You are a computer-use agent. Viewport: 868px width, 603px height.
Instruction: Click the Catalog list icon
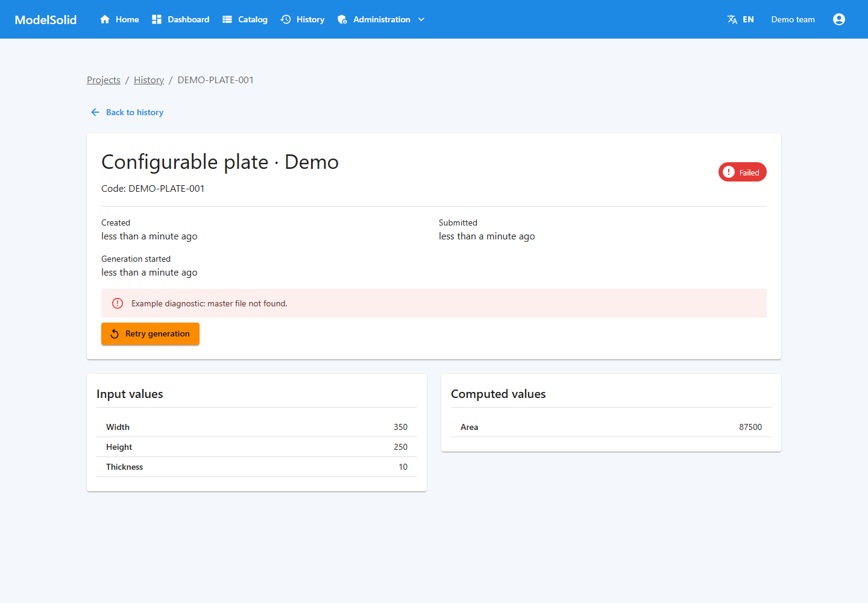[x=227, y=19]
